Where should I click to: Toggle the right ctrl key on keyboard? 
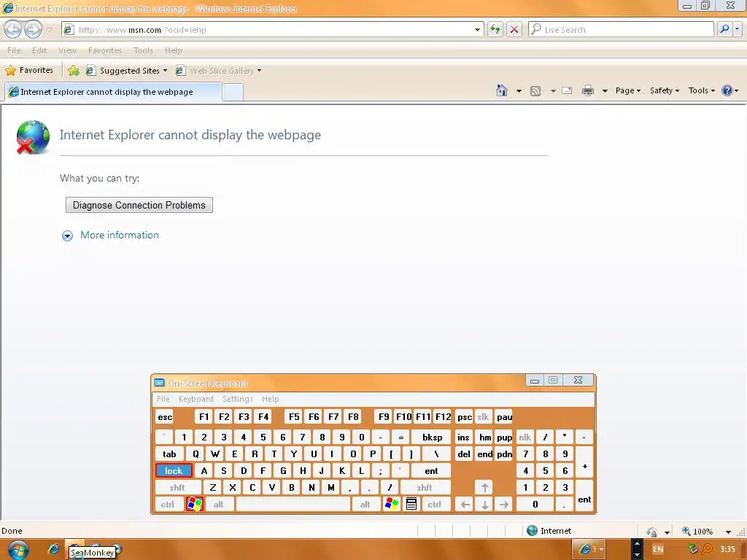[435, 505]
